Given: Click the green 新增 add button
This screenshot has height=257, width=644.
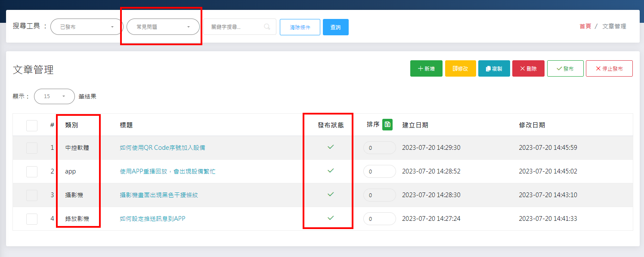Looking at the screenshot, I should (426, 68).
